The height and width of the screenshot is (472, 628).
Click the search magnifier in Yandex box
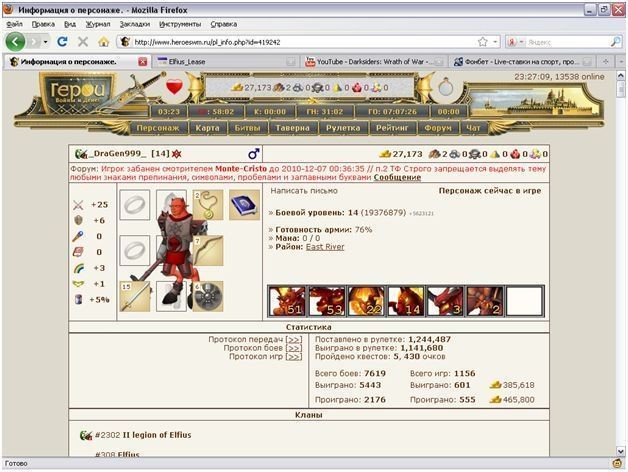point(616,42)
